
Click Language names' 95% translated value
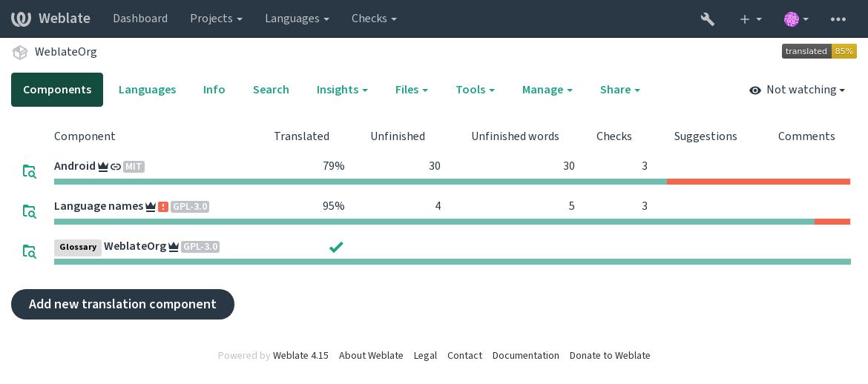coord(334,206)
